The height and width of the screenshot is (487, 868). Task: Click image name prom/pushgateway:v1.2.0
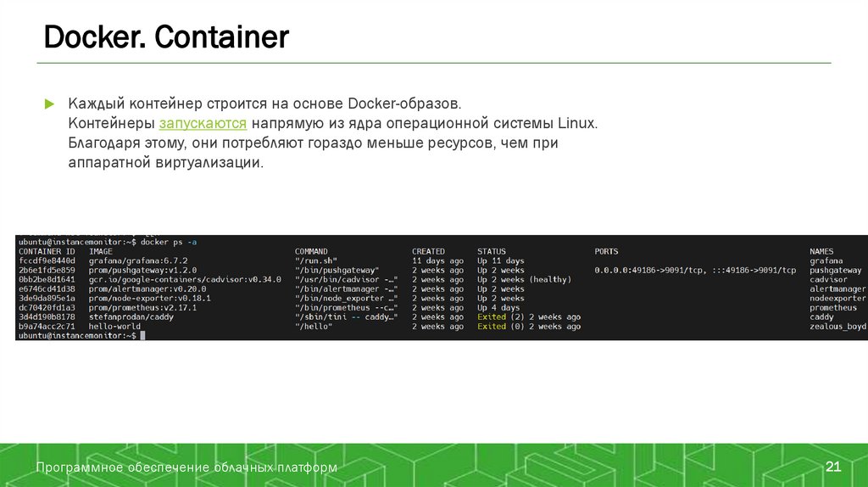pyautogui.click(x=142, y=271)
